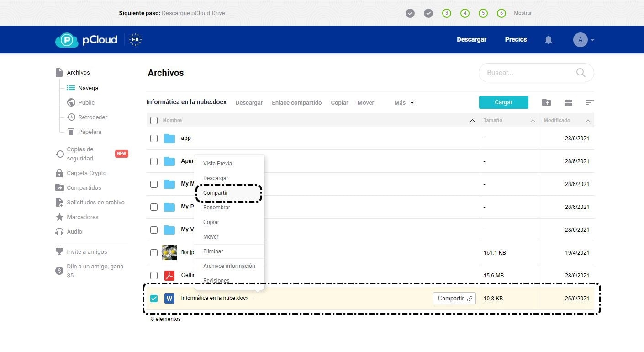Uncheck Informática en la nube.docx checkbox
The image size is (644, 352).
click(154, 299)
